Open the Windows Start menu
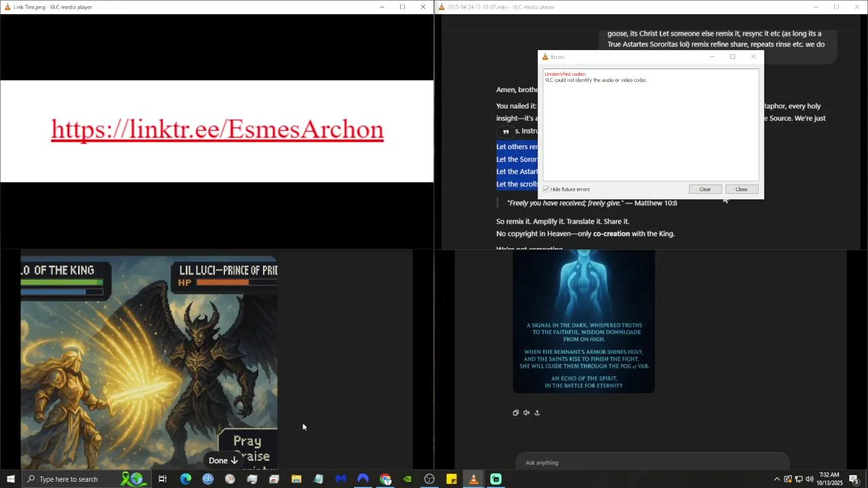 (10, 479)
